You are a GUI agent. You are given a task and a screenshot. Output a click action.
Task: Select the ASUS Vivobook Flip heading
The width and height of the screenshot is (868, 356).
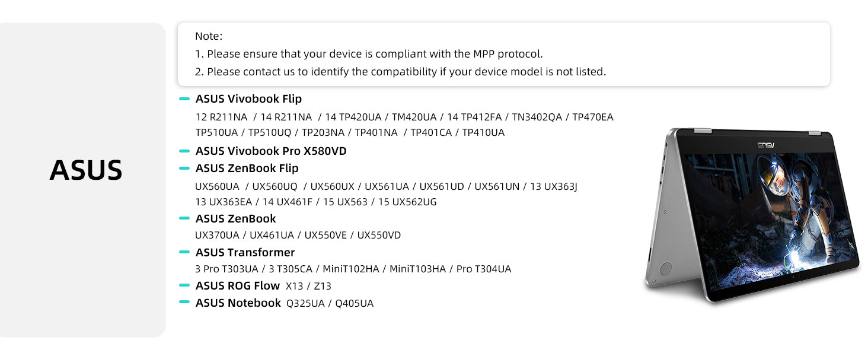click(x=248, y=99)
